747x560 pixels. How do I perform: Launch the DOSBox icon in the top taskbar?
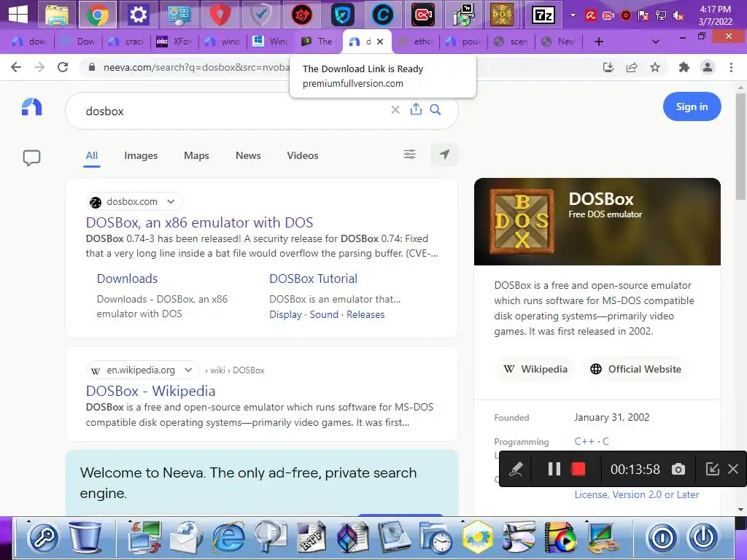[x=502, y=15]
